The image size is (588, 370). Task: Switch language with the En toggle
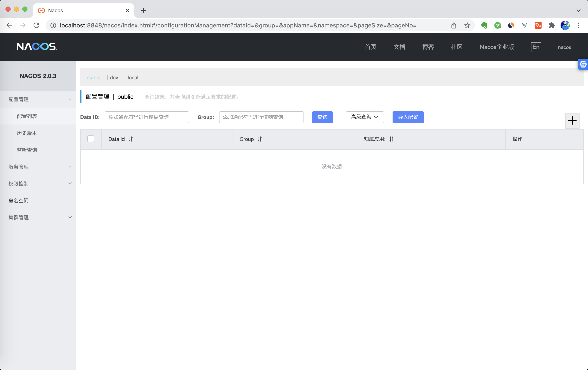(536, 47)
